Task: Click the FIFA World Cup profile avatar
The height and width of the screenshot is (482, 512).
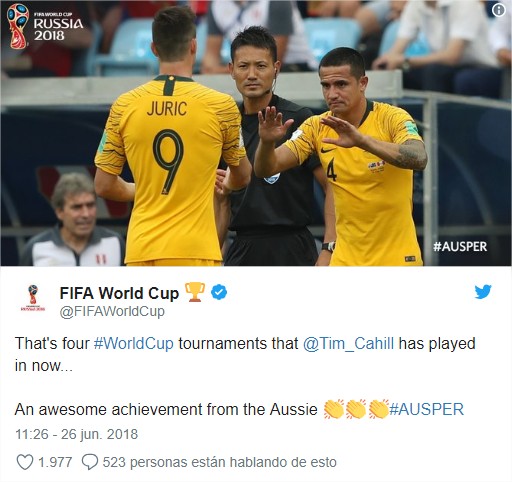Action: [33, 298]
